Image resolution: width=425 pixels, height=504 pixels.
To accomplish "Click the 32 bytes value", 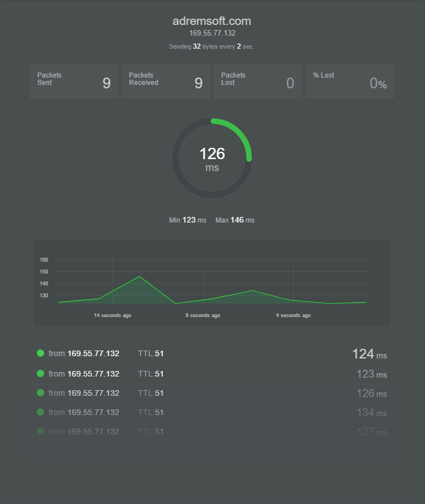I will 196,46.
